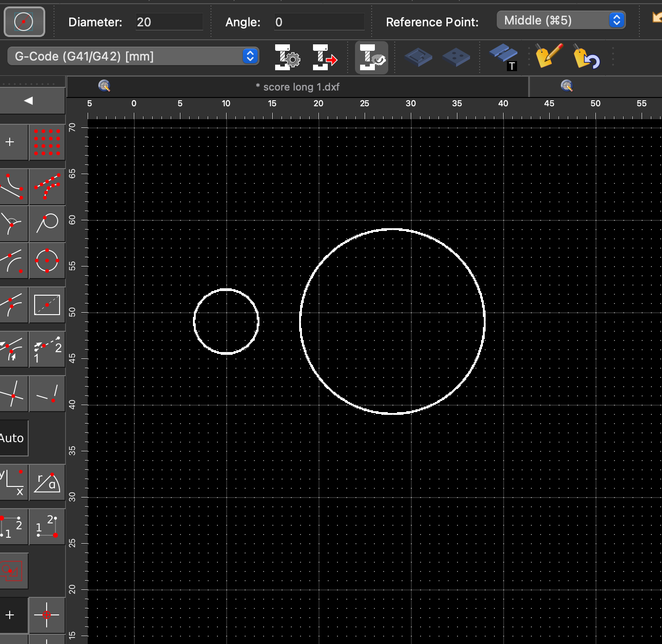
Task: Open postprocessor settings gear icon
Action: click(287, 57)
